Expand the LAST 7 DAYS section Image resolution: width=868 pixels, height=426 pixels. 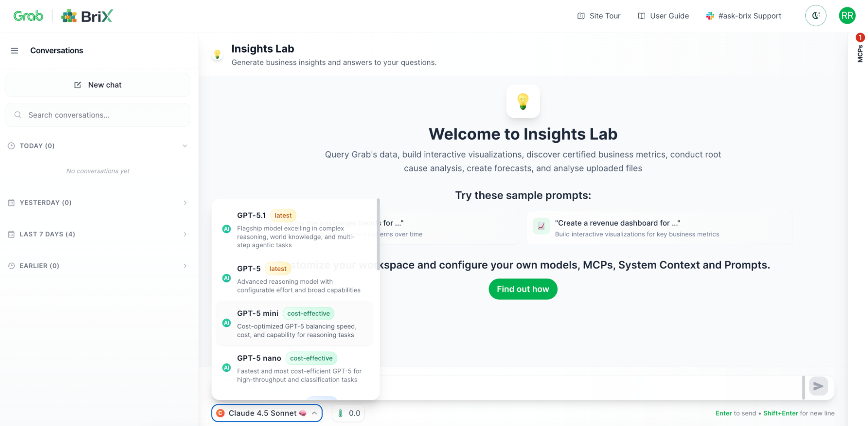coord(185,234)
